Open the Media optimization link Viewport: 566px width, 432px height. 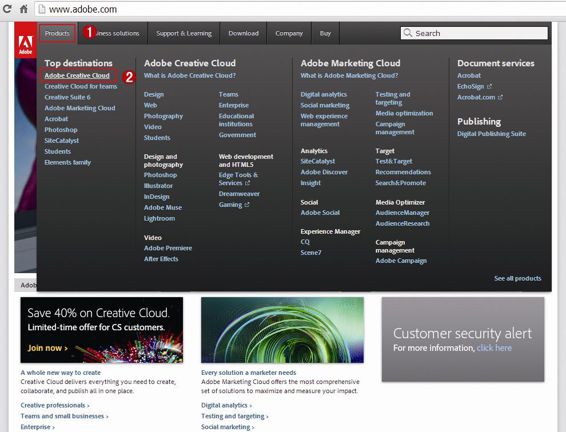pos(404,113)
